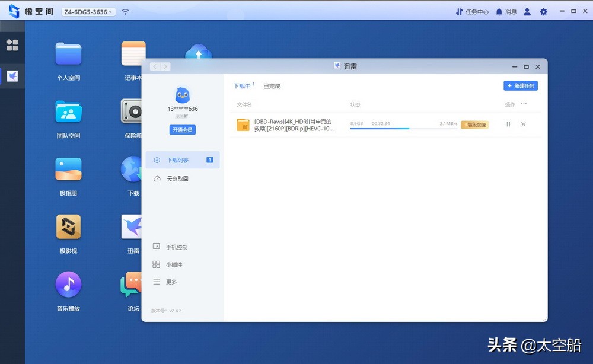
Task: Click the [DBD-Raws][4K_HDR] file name
Action: tap(294, 124)
